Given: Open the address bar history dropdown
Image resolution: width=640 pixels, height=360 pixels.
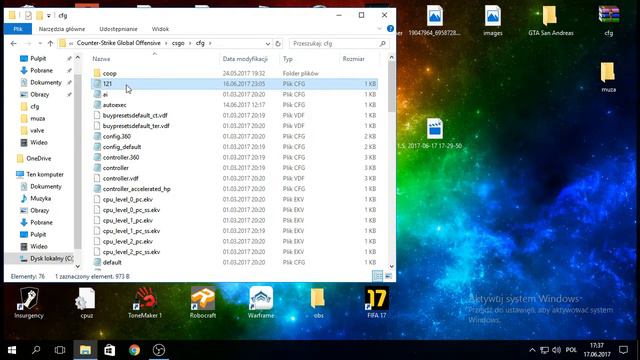Looking at the screenshot, I should tap(268, 43).
